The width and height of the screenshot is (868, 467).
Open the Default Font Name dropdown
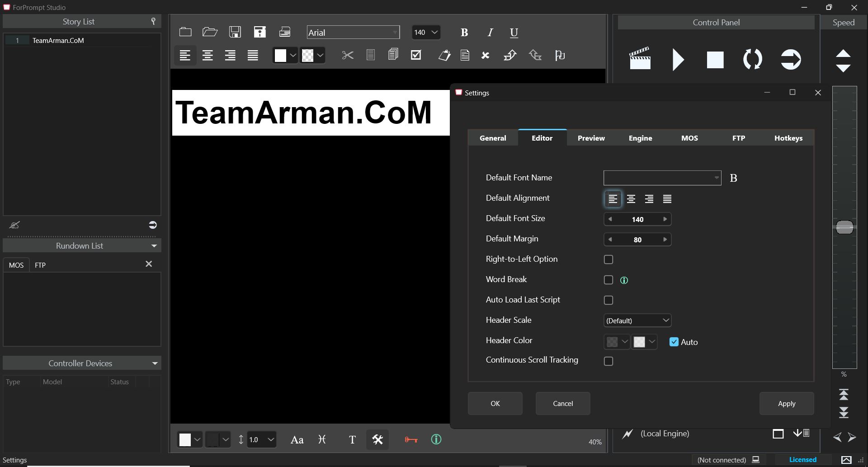(662, 178)
